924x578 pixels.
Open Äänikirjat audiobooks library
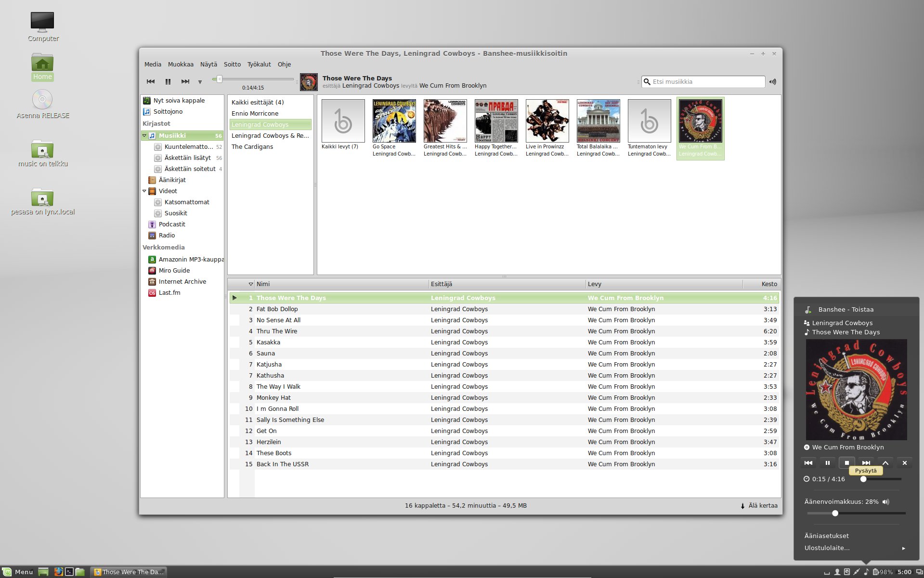coord(172,180)
